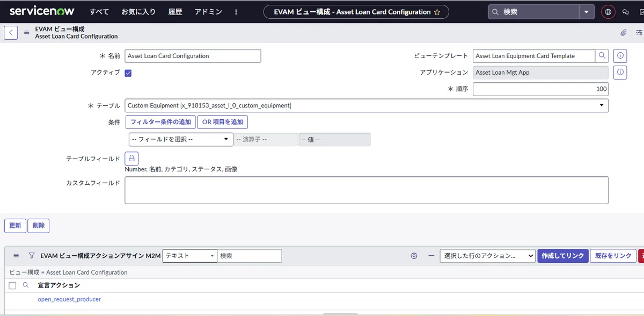Open the attachments paperclip icon
The image size is (644, 316).
point(624,33)
